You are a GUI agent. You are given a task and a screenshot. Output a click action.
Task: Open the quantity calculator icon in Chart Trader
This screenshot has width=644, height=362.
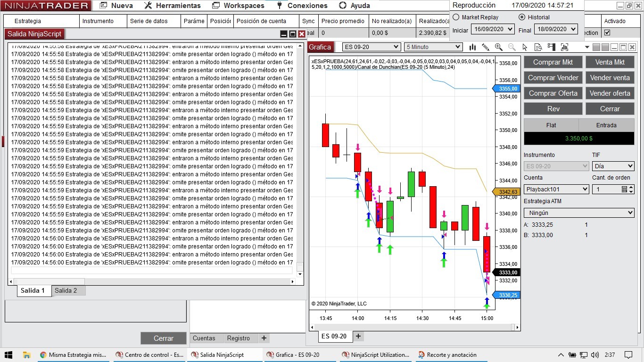[x=625, y=189]
